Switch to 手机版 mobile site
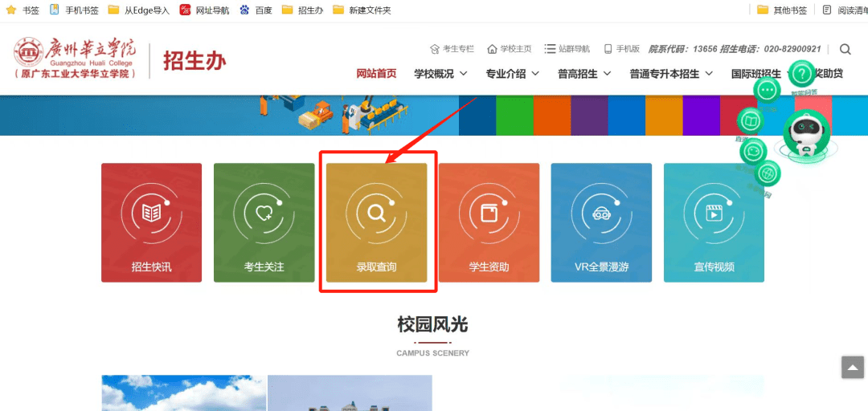Image resolution: width=868 pixels, height=411 pixels. (x=621, y=49)
